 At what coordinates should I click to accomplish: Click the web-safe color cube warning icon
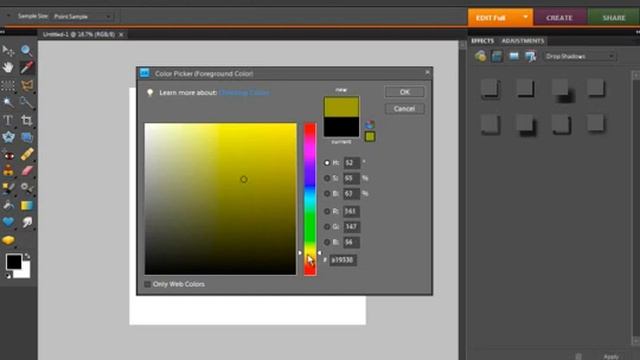[370, 124]
